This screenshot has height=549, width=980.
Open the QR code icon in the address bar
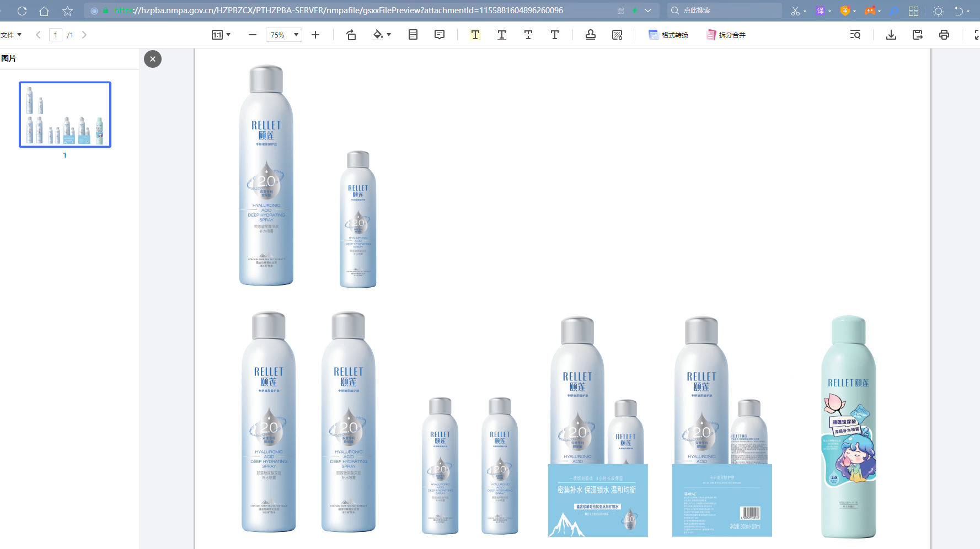620,10
